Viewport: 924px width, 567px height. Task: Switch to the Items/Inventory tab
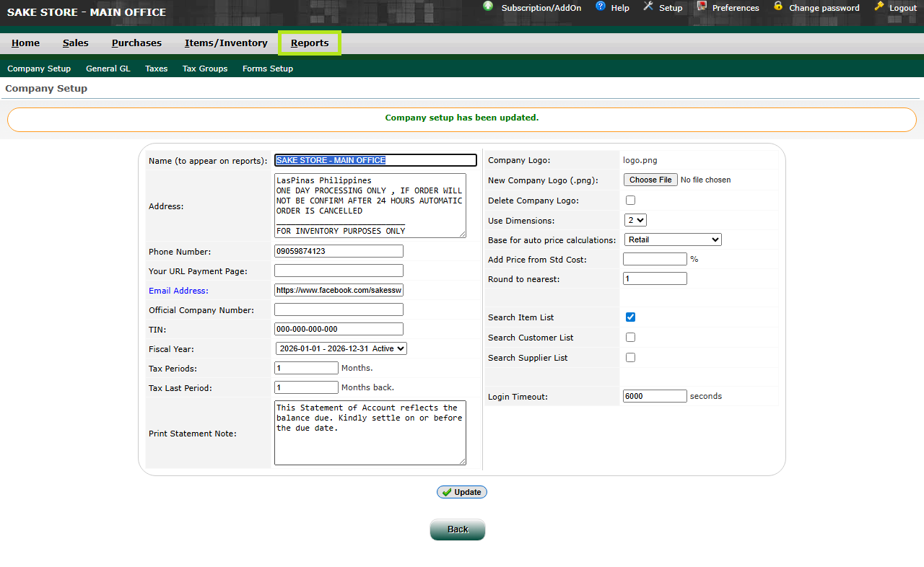click(226, 43)
